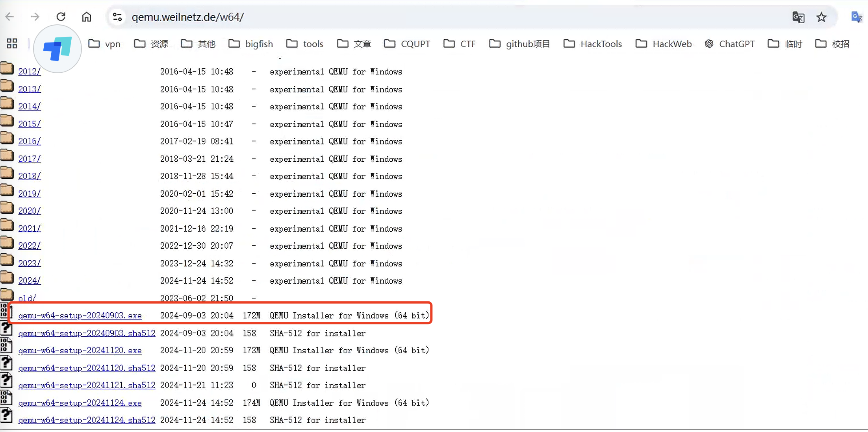This screenshot has height=432, width=868.
Task: Open the 2013/ directory link
Action: click(30, 89)
